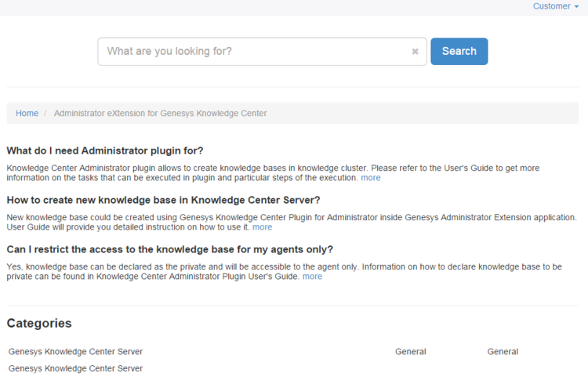The width and height of the screenshot is (588, 384).
Task: Select the 'Genesys Knowledge Center Server' category below the first one
Action: (x=75, y=368)
